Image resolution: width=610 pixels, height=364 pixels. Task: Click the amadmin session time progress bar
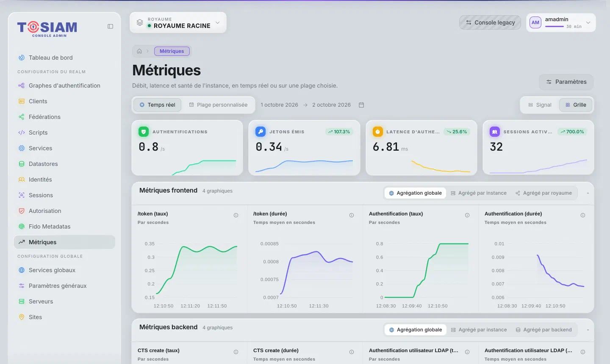tap(555, 27)
